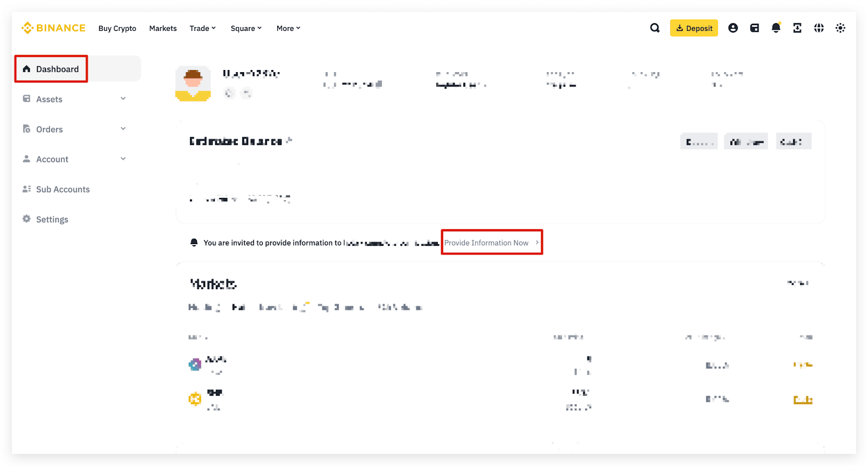Image resolution: width=868 pixels, height=466 pixels.
Task: Go to Markets in the top navigation
Action: click(x=163, y=28)
